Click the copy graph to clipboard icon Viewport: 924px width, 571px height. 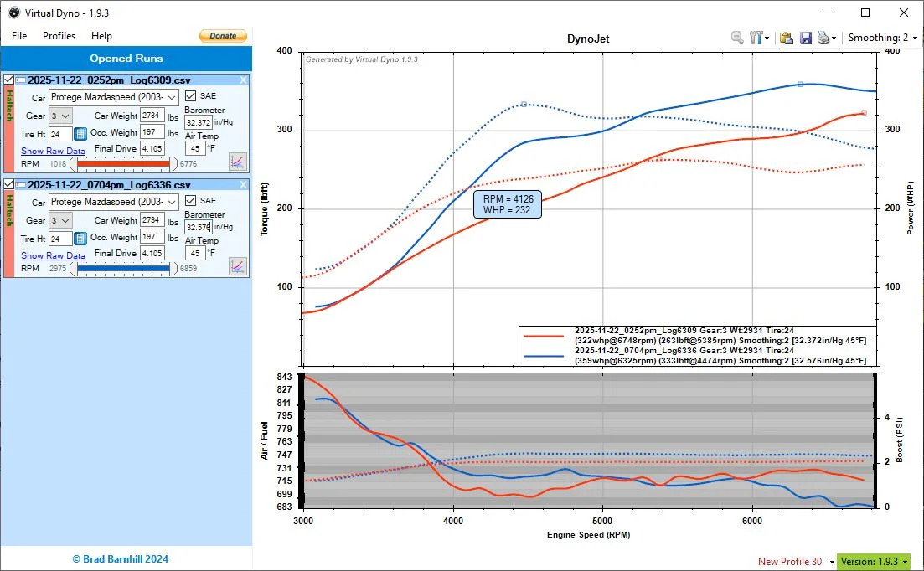point(786,38)
